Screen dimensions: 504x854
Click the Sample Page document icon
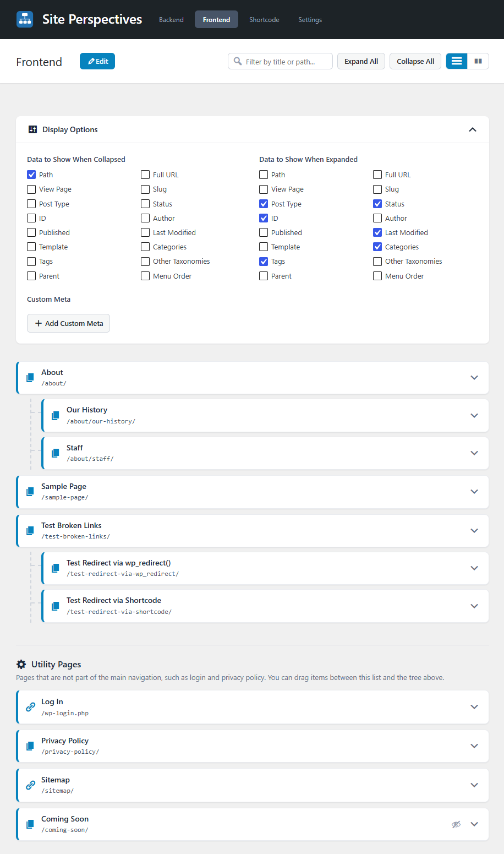(x=30, y=492)
